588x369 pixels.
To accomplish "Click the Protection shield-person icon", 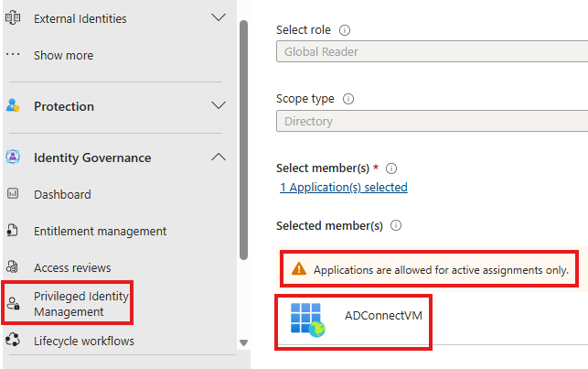I will click(x=13, y=105).
